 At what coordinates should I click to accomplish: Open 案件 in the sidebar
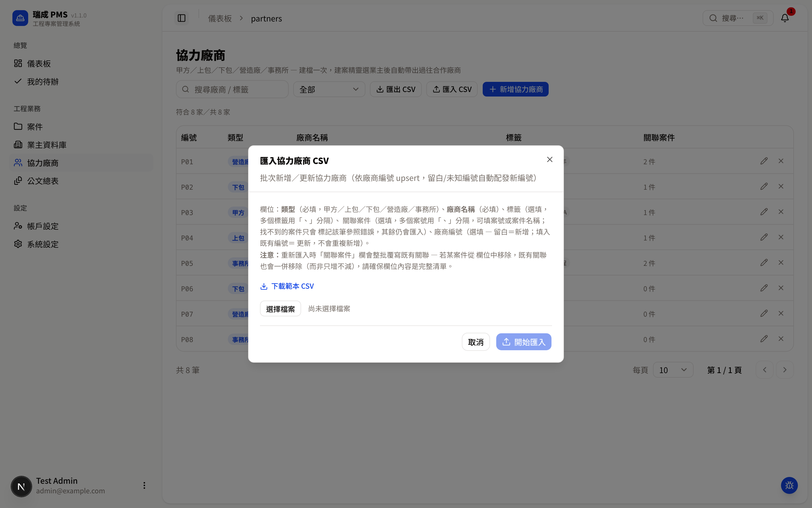(x=81, y=127)
